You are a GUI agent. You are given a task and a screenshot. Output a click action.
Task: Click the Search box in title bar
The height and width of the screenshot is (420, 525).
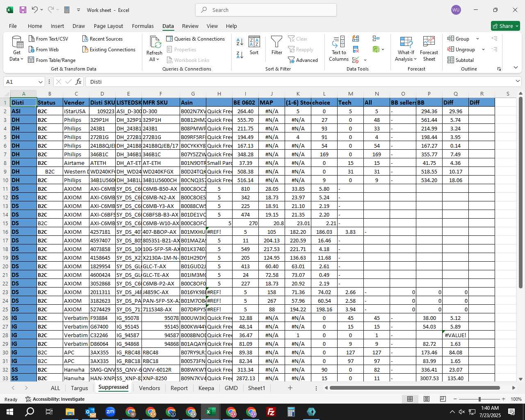click(x=266, y=10)
